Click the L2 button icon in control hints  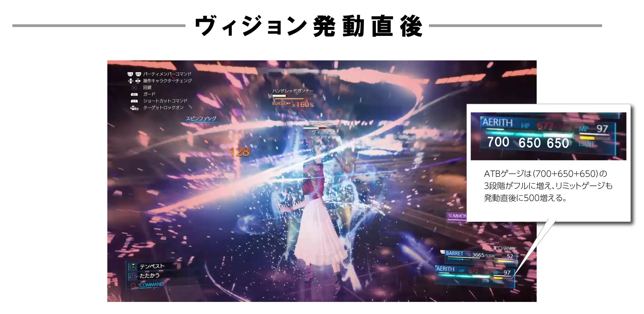(x=130, y=74)
